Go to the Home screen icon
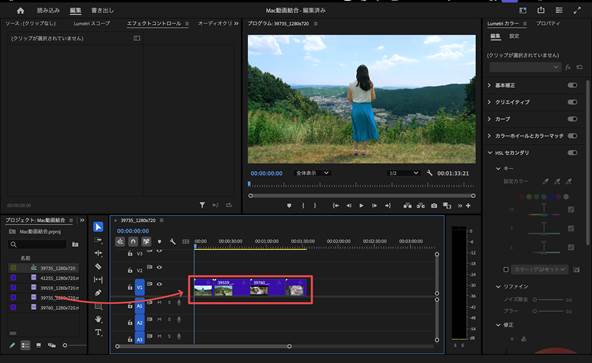Image resolution: width=592 pixels, height=363 pixels. [x=20, y=11]
